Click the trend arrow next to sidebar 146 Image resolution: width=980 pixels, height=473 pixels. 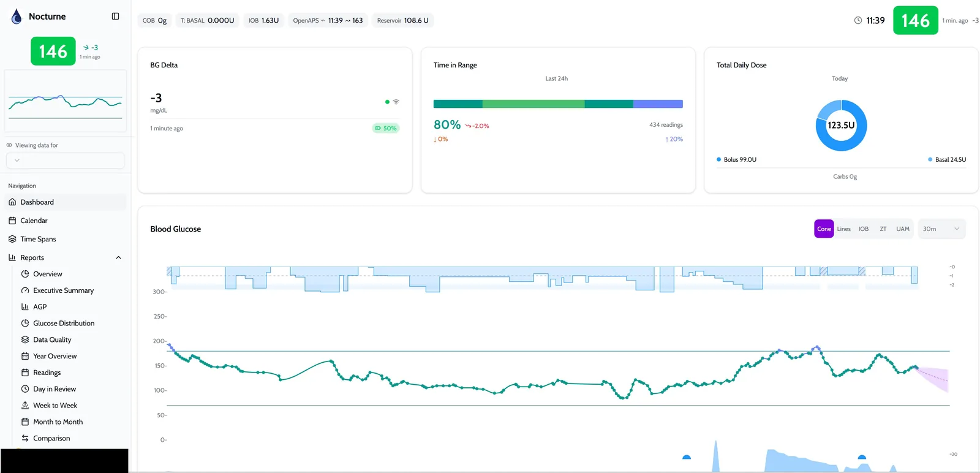pos(86,47)
